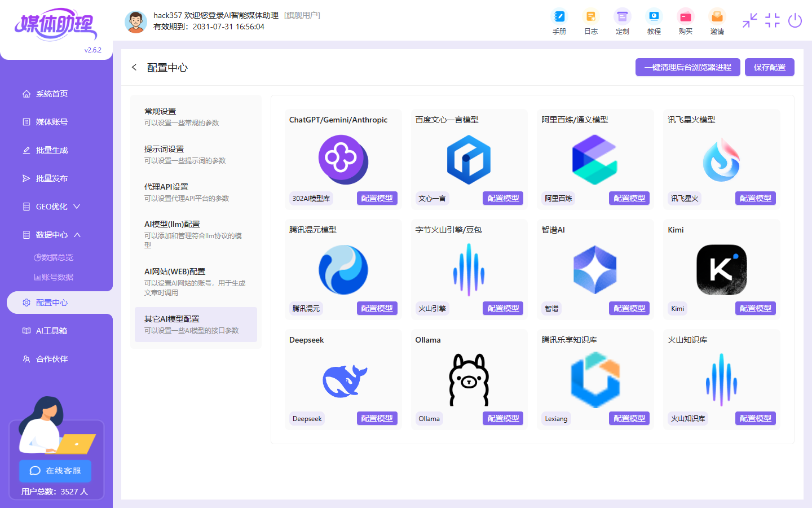Open the 日志 log icon
The image size is (812, 508).
click(x=590, y=22)
